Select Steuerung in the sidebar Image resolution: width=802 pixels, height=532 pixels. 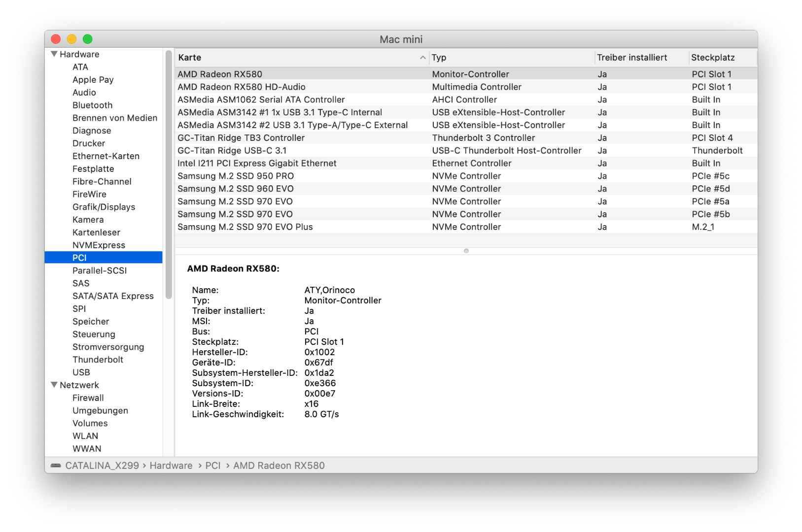(94, 334)
